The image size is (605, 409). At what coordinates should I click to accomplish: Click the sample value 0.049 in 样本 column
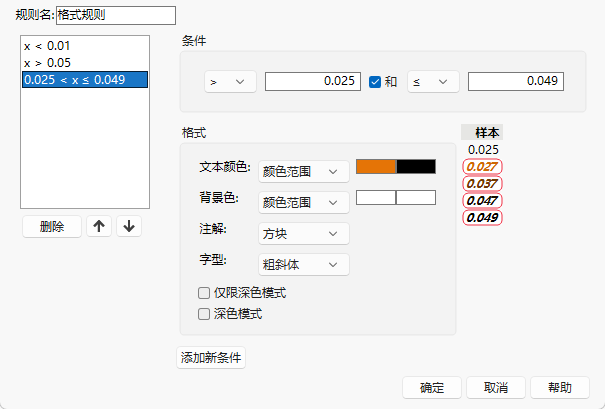(x=482, y=218)
